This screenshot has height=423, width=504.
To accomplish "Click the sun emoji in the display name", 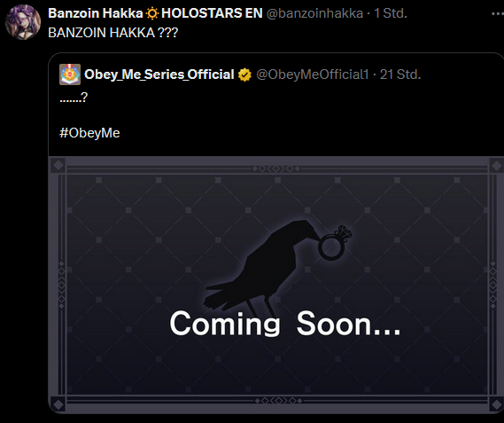I will 152,13.
